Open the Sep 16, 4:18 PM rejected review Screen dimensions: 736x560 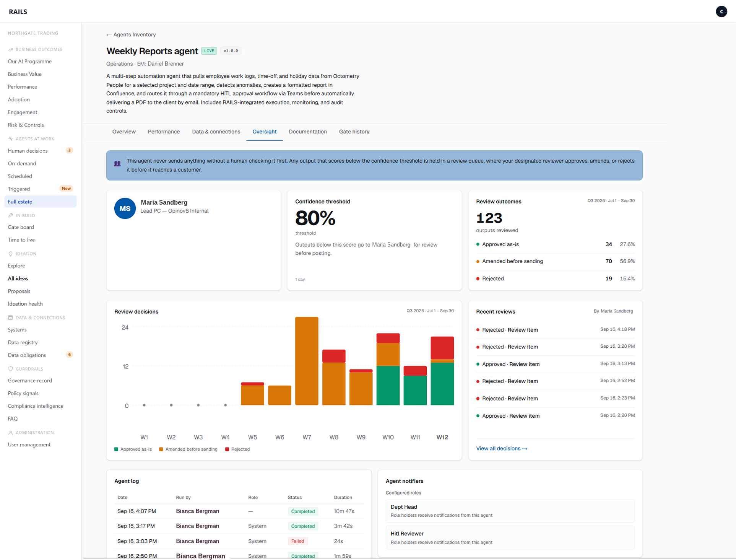click(555, 330)
